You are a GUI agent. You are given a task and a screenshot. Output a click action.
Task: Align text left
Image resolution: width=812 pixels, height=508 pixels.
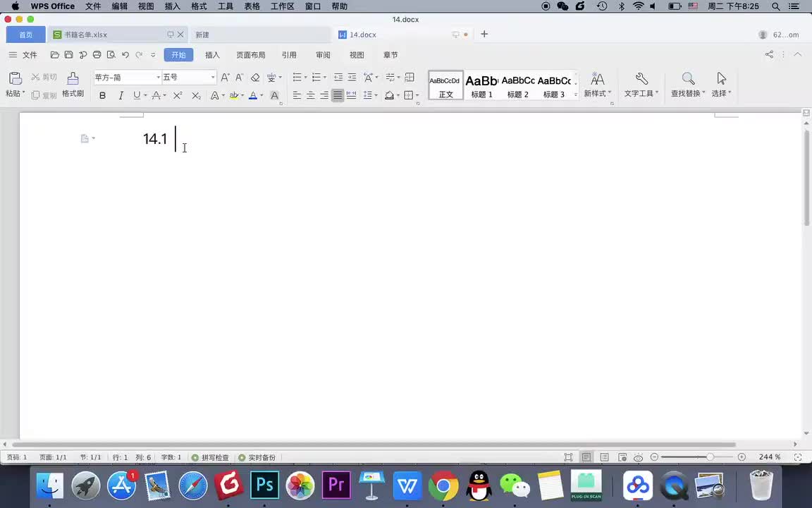(297, 95)
